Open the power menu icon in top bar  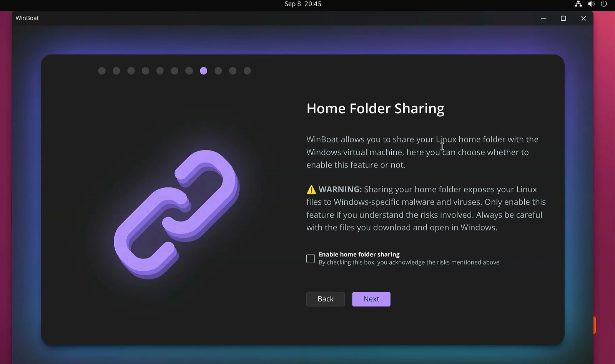604,4
